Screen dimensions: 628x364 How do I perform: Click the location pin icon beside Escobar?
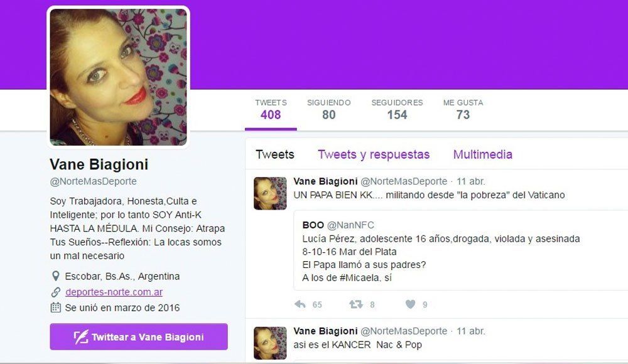[x=56, y=276]
